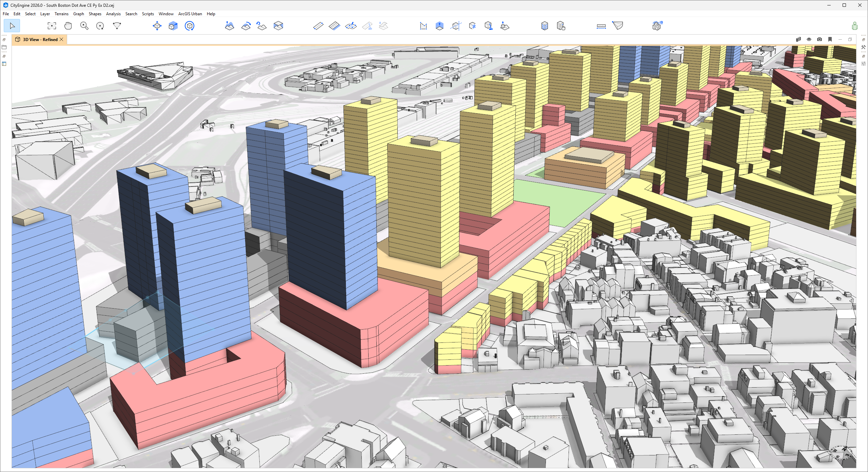This screenshot has height=472, width=868.
Task: Choose the Pan hand tool
Action: coord(68,26)
